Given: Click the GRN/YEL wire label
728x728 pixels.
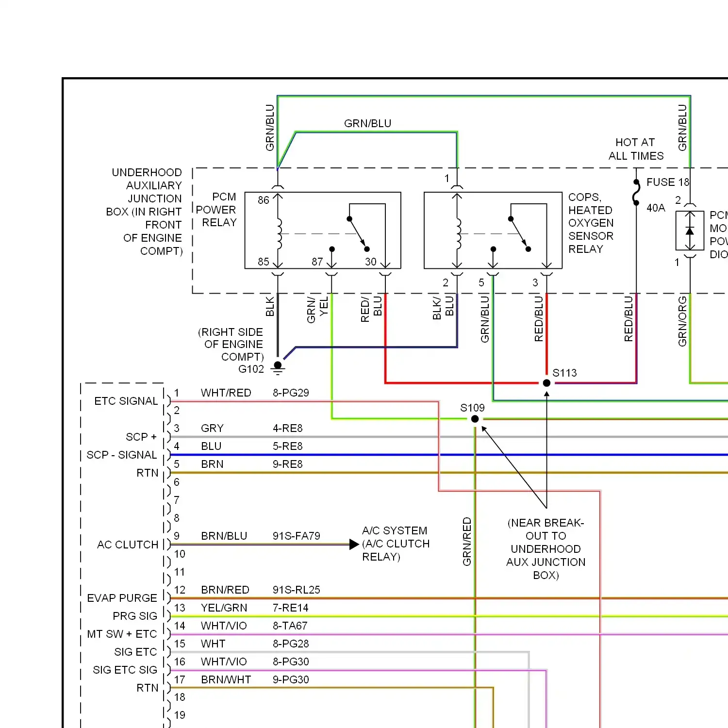Looking at the screenshot, I should coord(317,310).
